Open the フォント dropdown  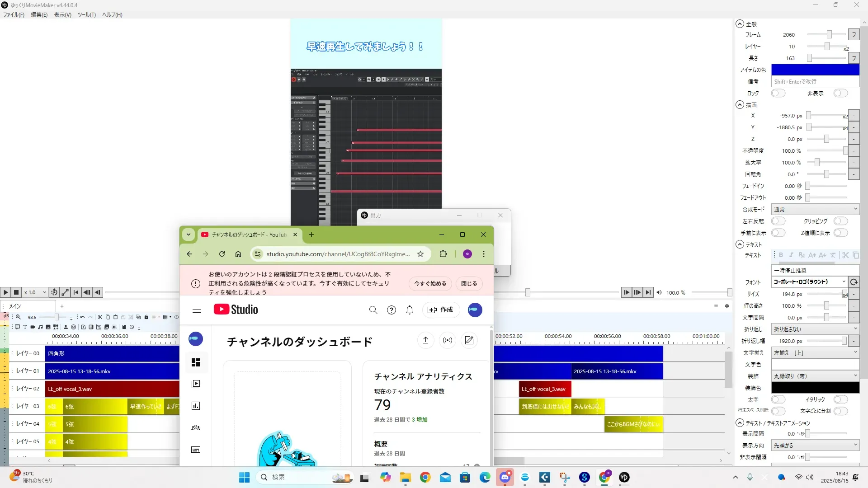point(809,282)
